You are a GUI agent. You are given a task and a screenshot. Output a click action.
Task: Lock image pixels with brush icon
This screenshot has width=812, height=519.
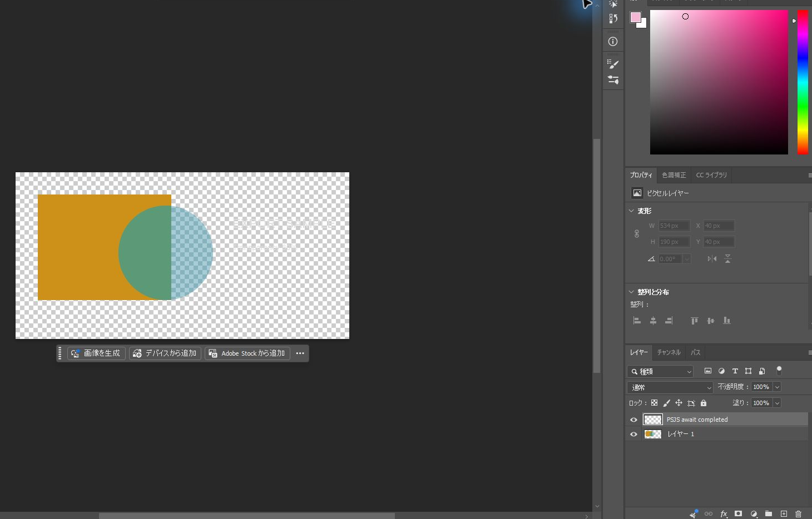tap(666, 403)
